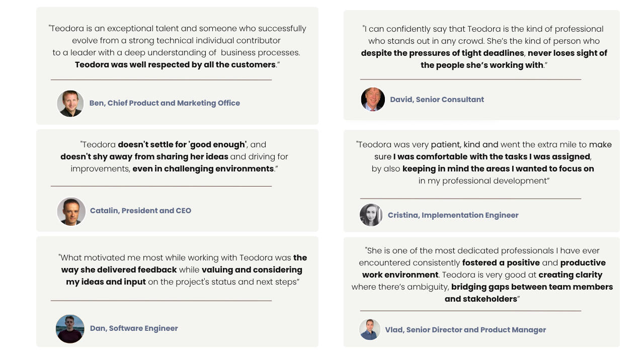Click Vlad's profile photo
This screenshot has width=644, height=362.
(x=370, y=329)
